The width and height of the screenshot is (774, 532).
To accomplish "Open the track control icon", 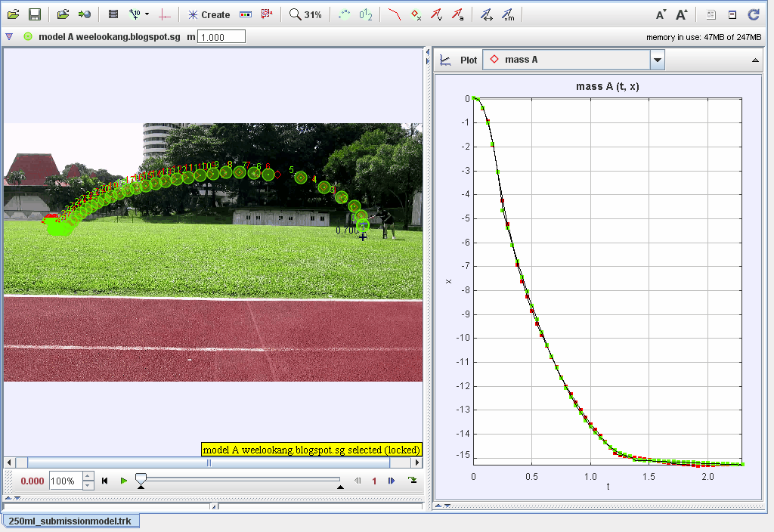I will click(x=246, y=14).
